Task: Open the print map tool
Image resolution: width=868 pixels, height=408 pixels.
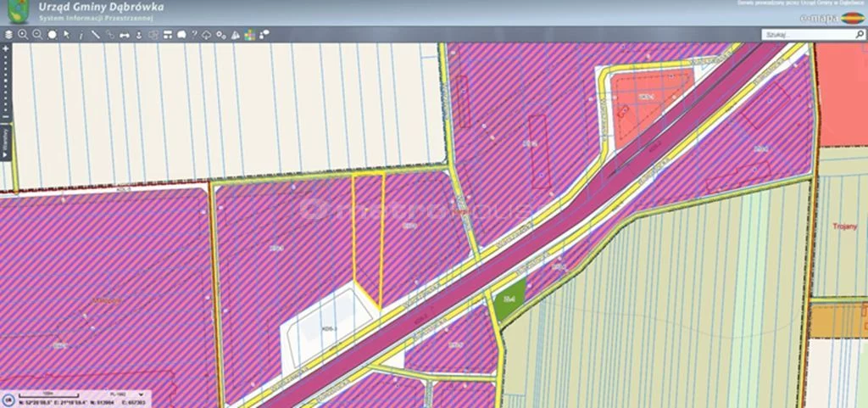Action: [x=168, y=34]
